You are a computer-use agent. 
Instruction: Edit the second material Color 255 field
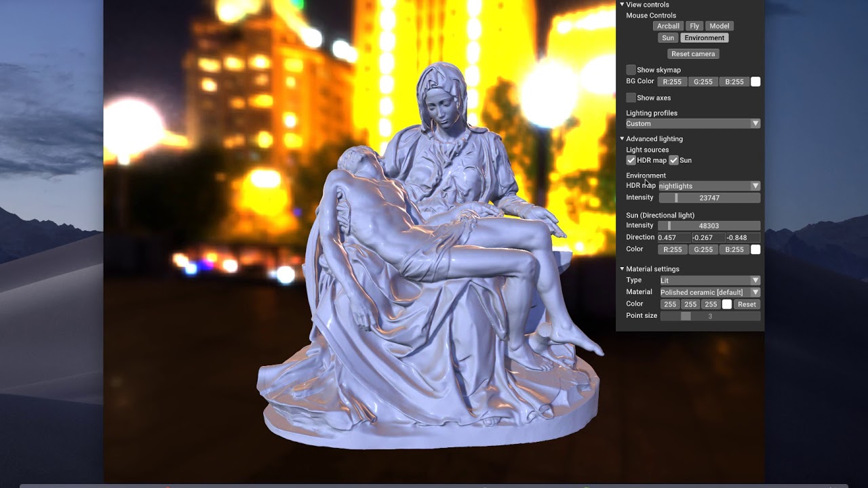(690, 304)
